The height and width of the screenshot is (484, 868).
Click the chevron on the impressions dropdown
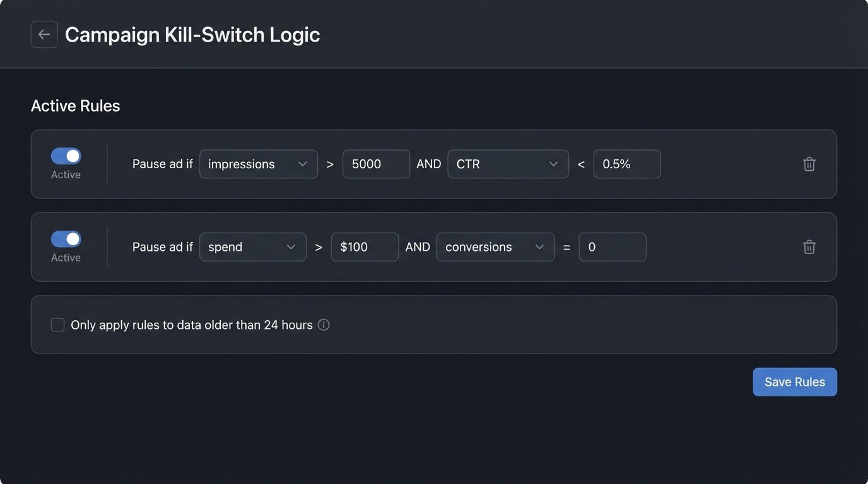(x=303, y=164)
